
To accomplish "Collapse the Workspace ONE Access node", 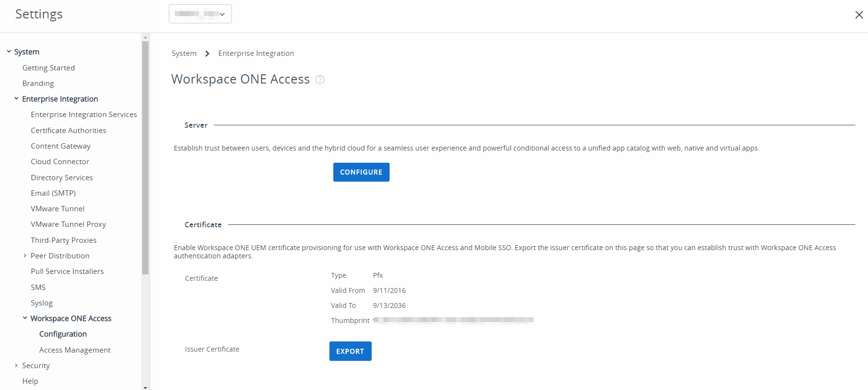I will click(25, 318).
